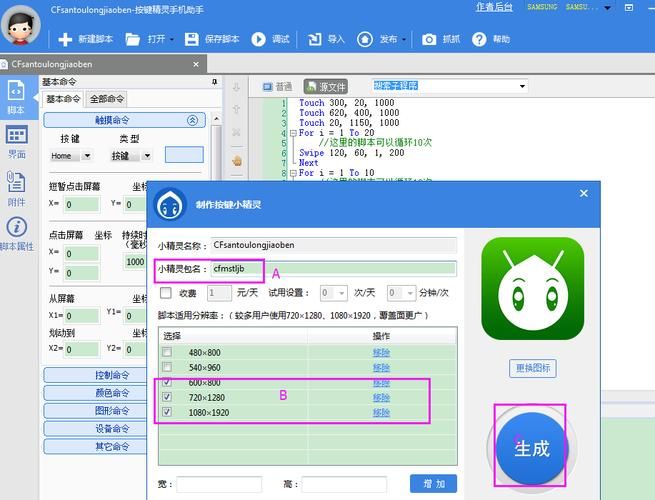Click the 小精灵名称 name field
This screenshot has width=655, height=500.
333,245
